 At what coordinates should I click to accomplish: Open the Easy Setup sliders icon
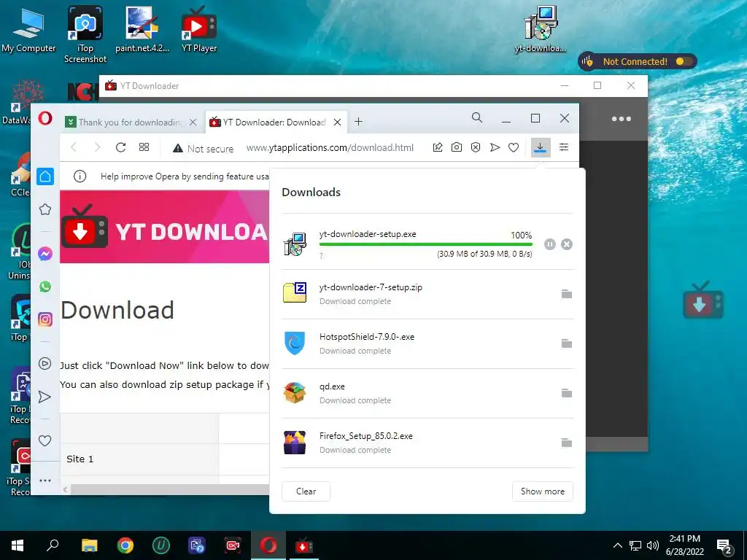[564, 147]
